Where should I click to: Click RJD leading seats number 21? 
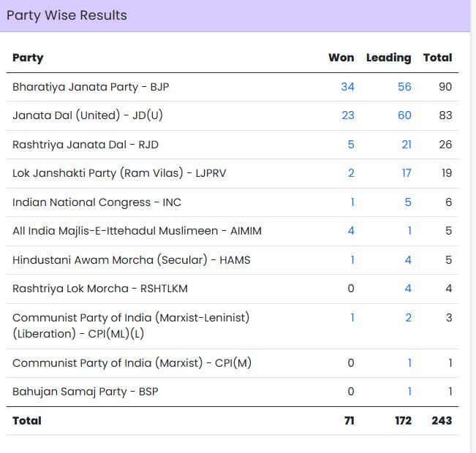(407, 145)
